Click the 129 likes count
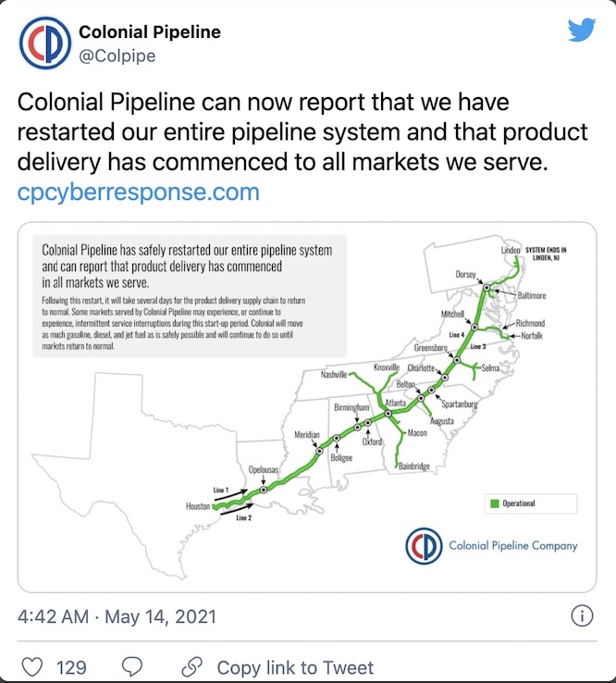 point(71,667)
